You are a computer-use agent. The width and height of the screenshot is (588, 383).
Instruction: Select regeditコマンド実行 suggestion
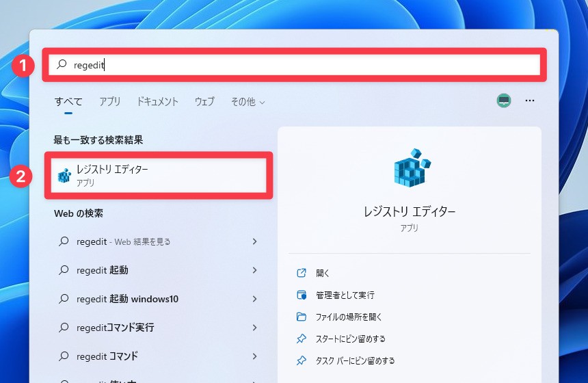click(x=157, y=328)
